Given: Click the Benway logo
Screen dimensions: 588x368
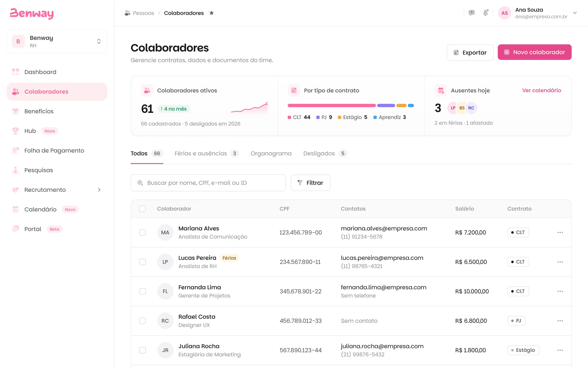Looking at the screenshot, I should (32, 13).
